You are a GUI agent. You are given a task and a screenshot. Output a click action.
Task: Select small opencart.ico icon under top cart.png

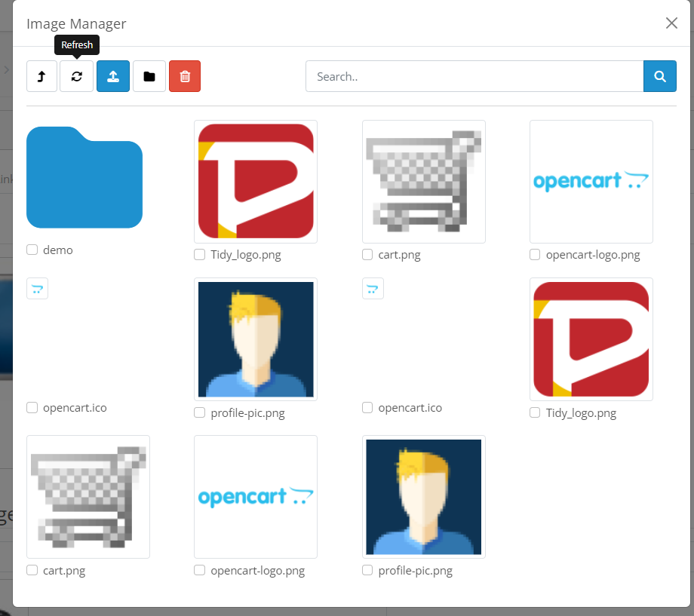[x=373, y=289]
